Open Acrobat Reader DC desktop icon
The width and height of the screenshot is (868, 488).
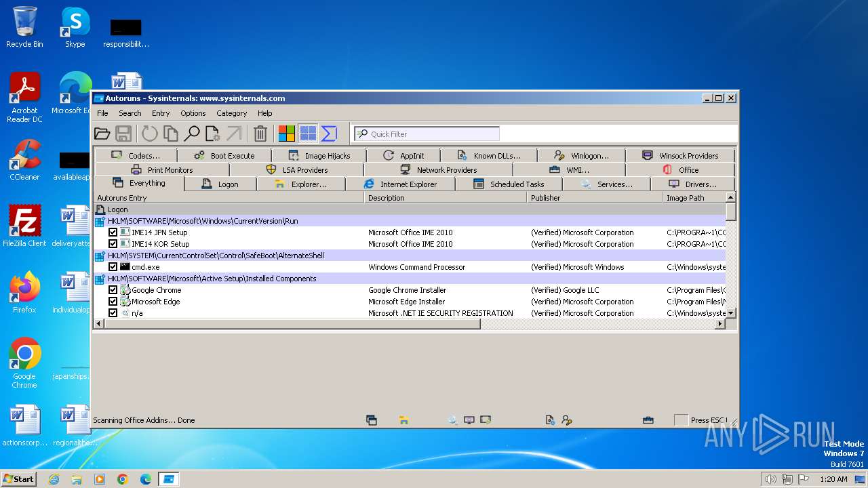[x=24, y=98]
